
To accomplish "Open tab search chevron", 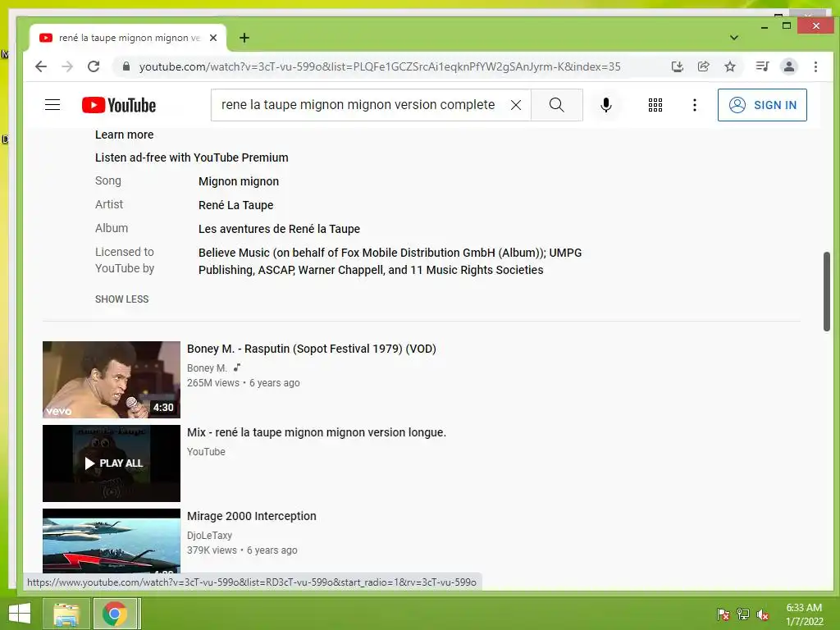I will [x=734, y=38].
